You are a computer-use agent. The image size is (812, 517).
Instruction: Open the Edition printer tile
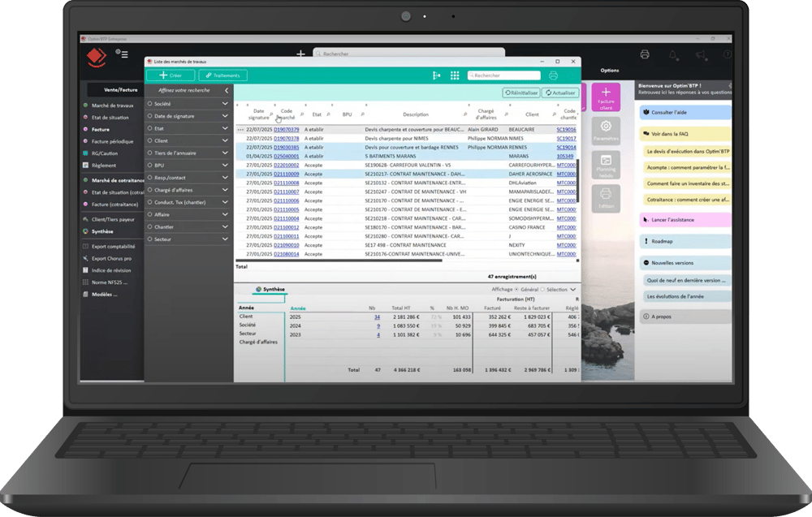tap(606, 197)
